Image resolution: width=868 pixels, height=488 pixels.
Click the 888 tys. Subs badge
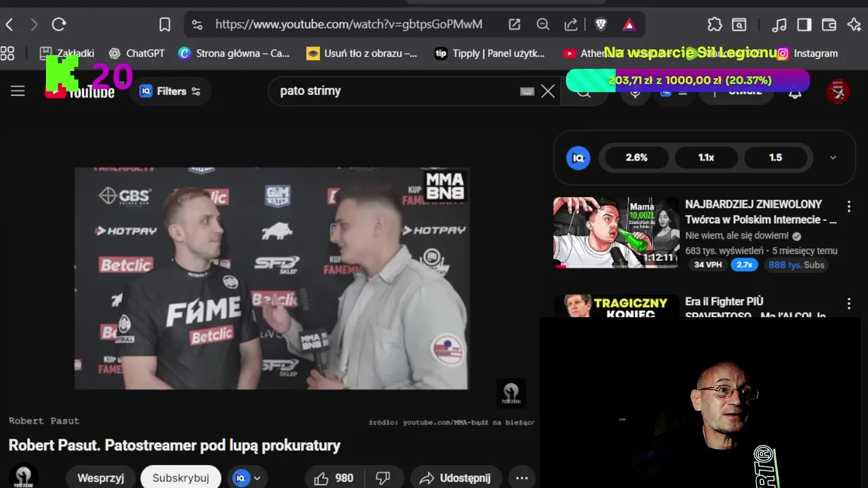[x=796, y=265]
